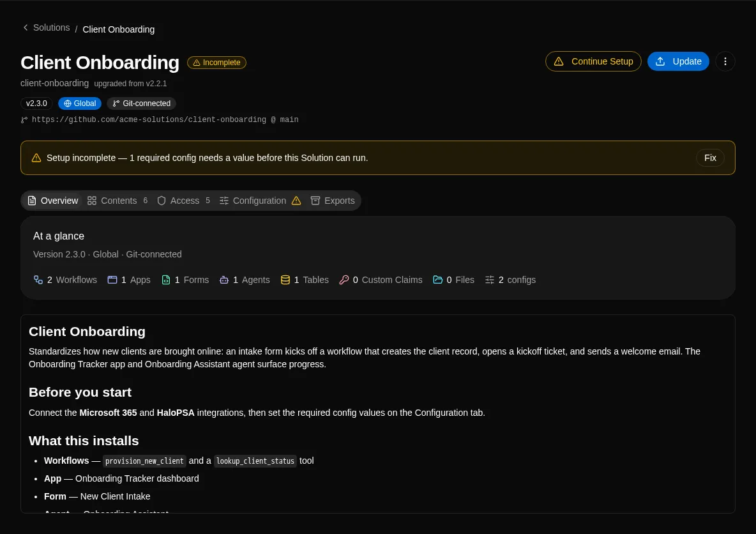Screen dimensions: 756x534
Task: Click the Tables database icon
Action: coord(285,280)
